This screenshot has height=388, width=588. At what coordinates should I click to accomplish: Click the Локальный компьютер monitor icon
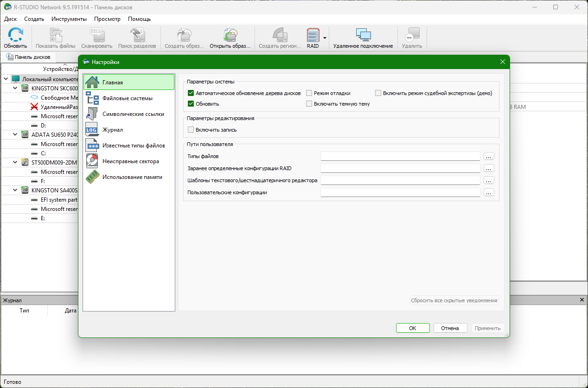point(16,79)
